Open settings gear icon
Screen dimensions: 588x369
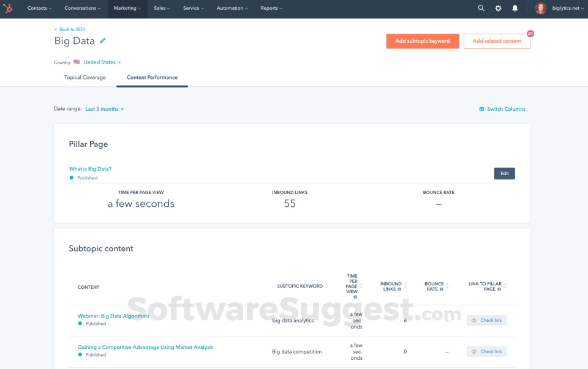point(498,9)
